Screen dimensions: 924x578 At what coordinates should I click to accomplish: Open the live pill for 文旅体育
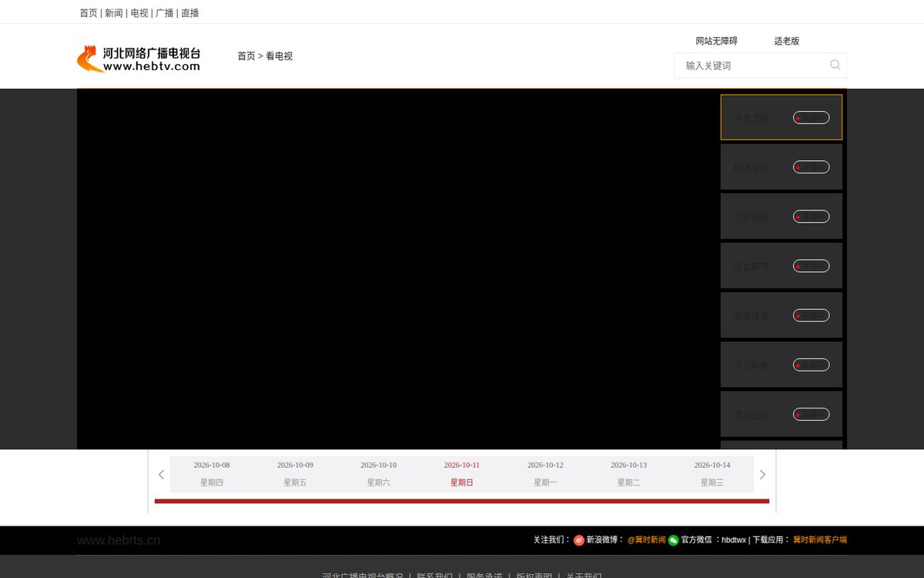coord(812,315)
